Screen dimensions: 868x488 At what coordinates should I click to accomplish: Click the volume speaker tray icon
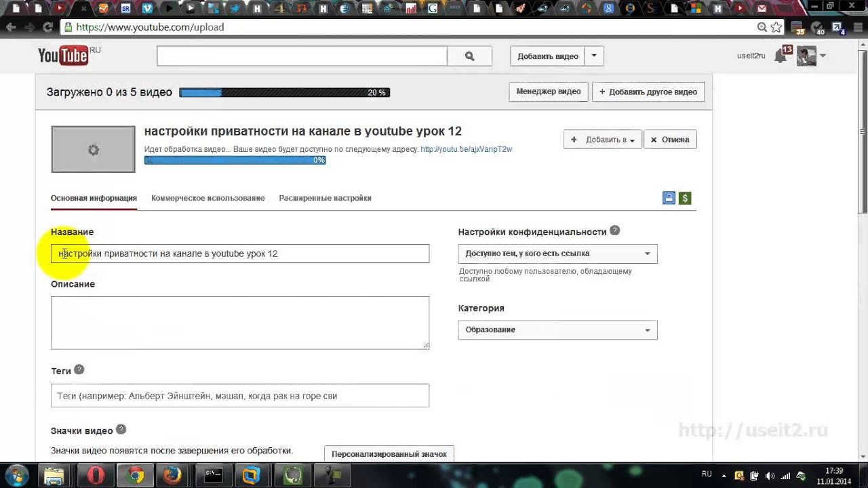point(770,476)
